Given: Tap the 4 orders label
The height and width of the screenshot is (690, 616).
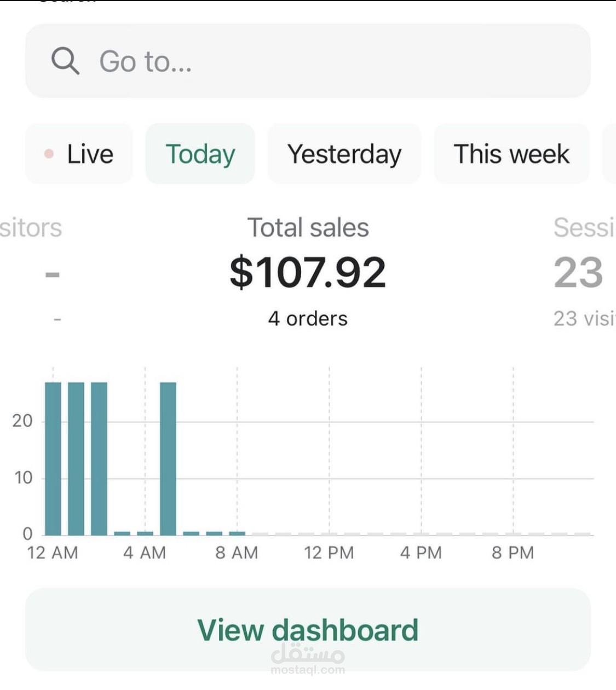Looking at the screenshot, I should [308, 318].
